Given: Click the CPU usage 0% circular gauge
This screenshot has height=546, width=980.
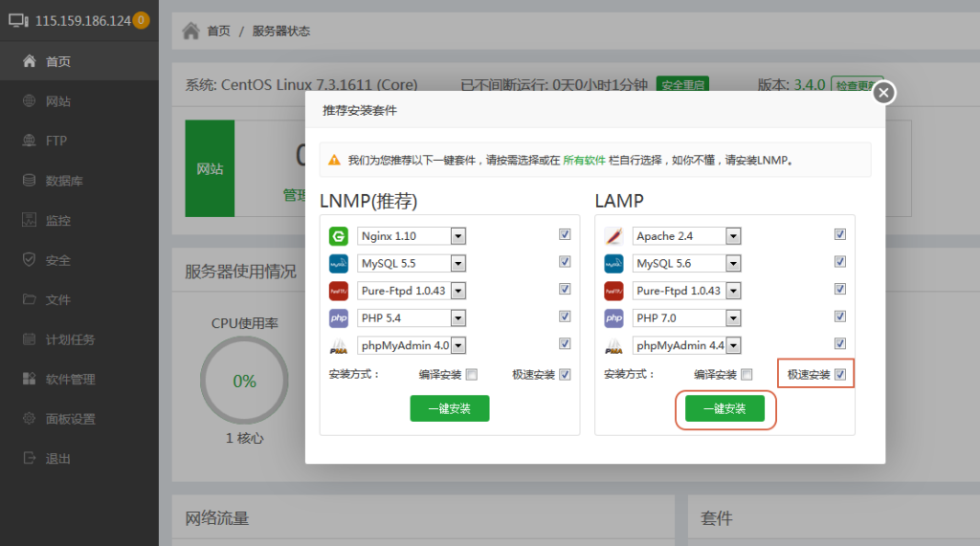Looking at the screenshot, I should tap(245, 381).
